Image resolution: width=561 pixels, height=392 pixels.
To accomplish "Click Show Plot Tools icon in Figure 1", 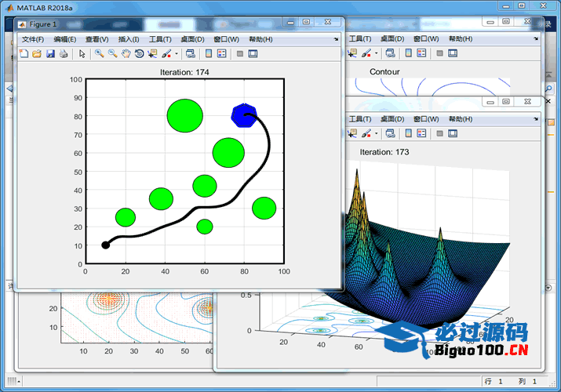I will [x=253, y=53].
